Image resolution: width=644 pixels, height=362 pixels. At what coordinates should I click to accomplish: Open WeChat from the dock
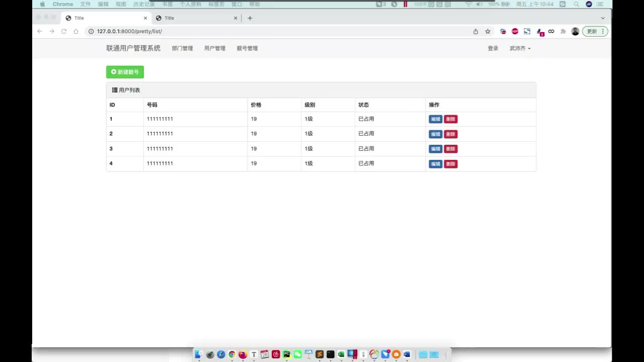click(x=297, y=354)
